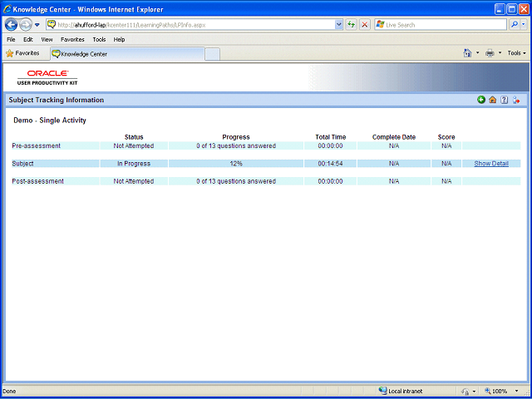Screen dimensions: 532x399
Task: Click the green back arrow in Subject Tracking header
Action: click(481, 100)
